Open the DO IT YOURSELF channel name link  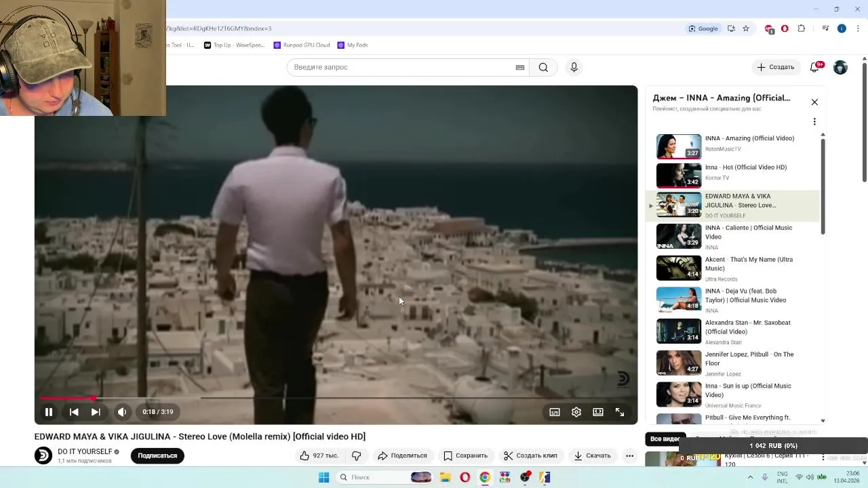[85, 451]
